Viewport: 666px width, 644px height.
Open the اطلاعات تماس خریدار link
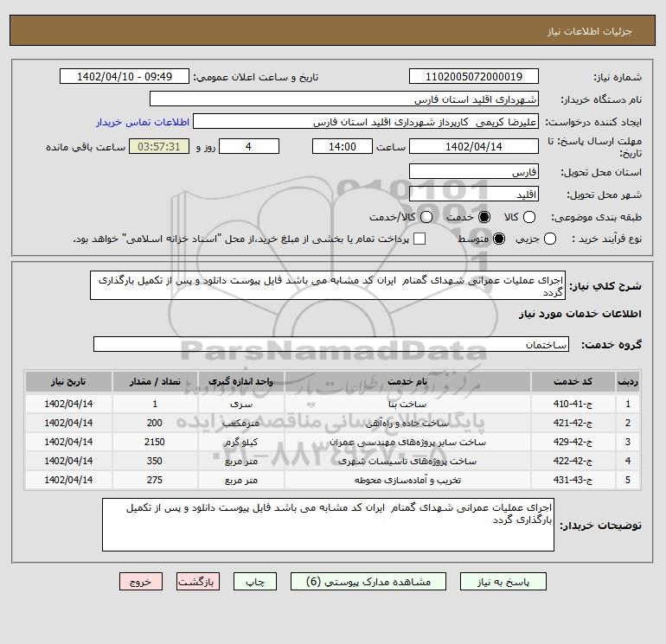pos(143,122)
